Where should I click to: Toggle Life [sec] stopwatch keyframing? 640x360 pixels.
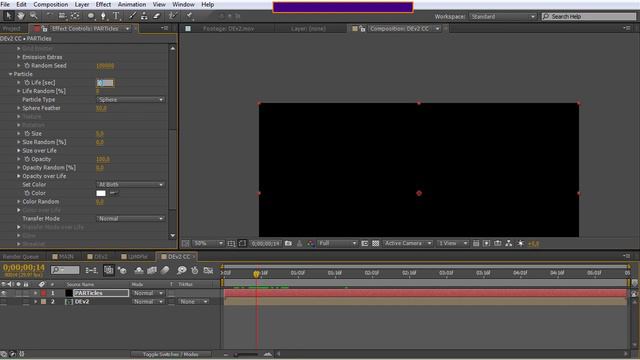(x=27, y=82)
